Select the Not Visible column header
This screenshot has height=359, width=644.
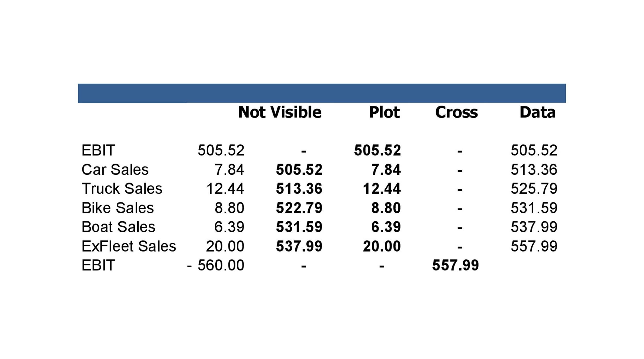point(280,112)
